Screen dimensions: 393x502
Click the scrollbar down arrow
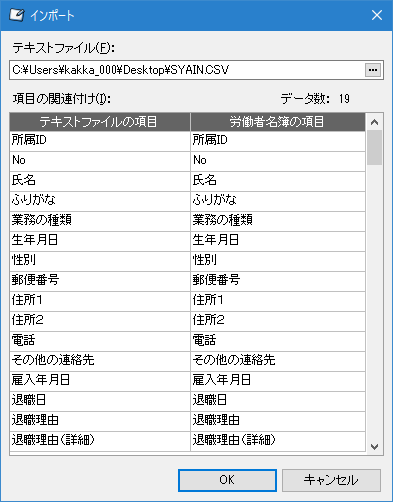click(374, 446)
